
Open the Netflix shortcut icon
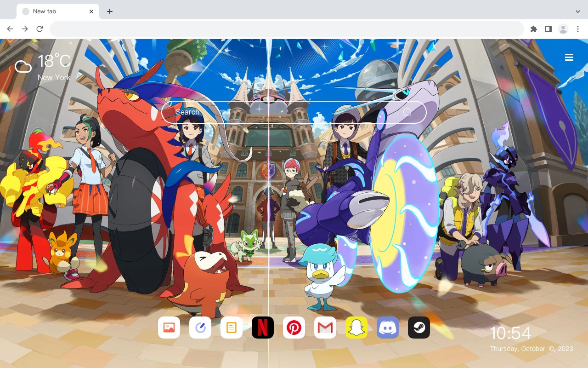[263, 328]
